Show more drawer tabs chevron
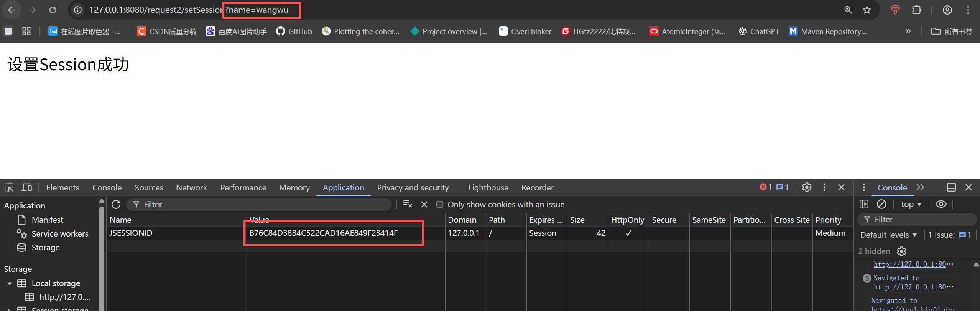This screenshot has width=980, height=311. (920, 187)
